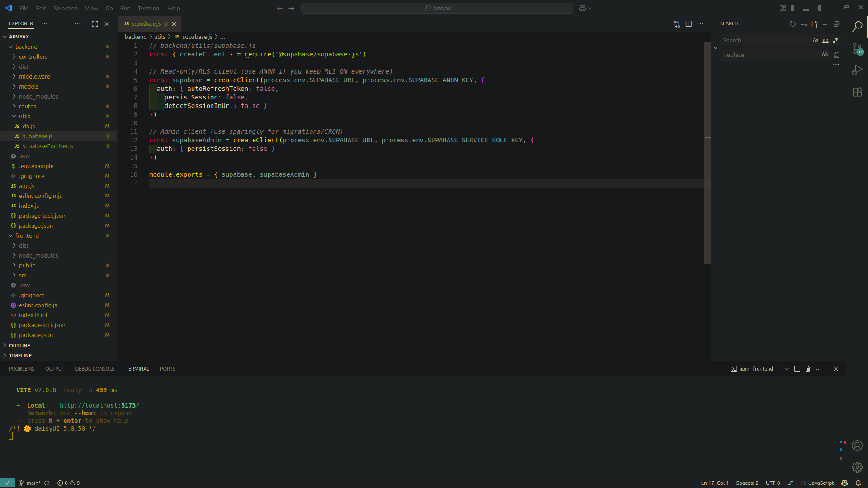868x488 pixels.
Task: Click the main* branch in status bar
Action: (x=30, y=483)
